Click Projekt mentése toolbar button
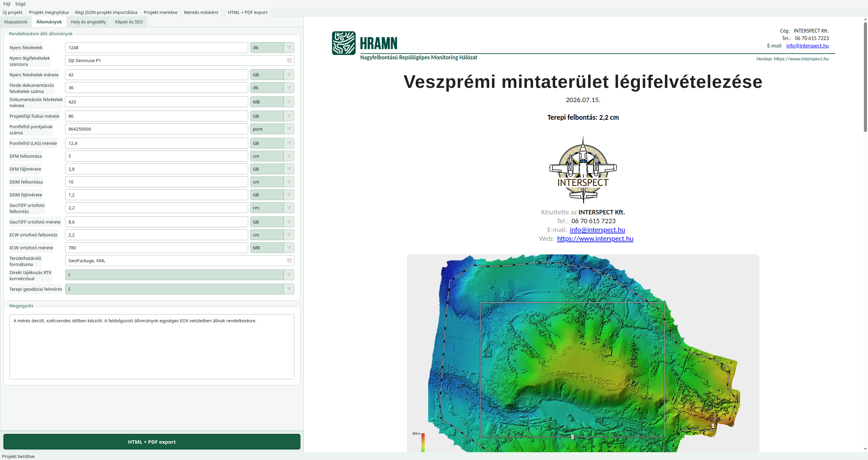This screenshot has height=460, width=868. 161,12
